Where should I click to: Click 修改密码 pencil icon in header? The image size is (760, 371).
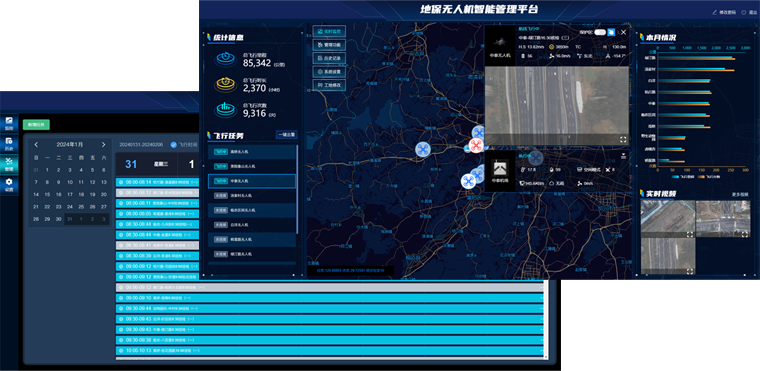tap(714, 12)
